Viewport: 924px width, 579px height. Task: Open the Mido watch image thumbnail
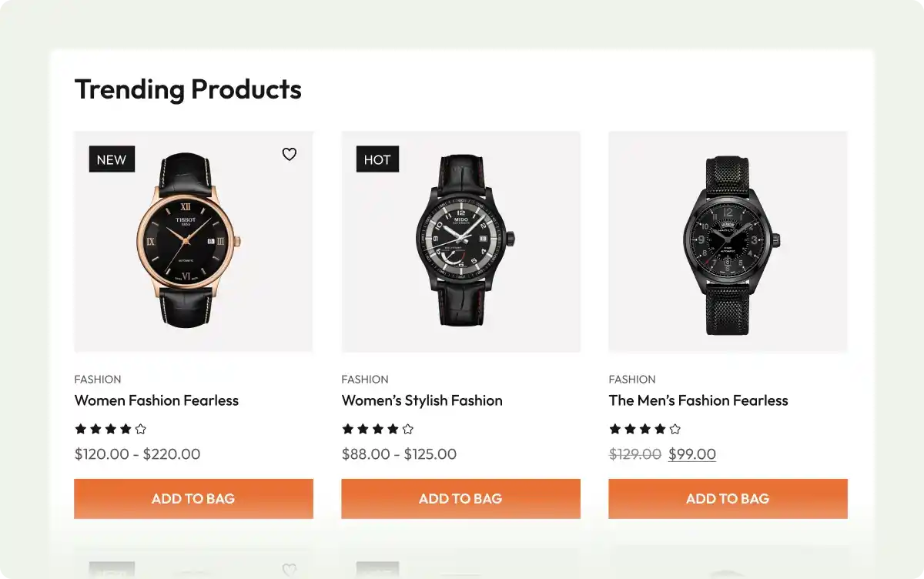(460, 241)
